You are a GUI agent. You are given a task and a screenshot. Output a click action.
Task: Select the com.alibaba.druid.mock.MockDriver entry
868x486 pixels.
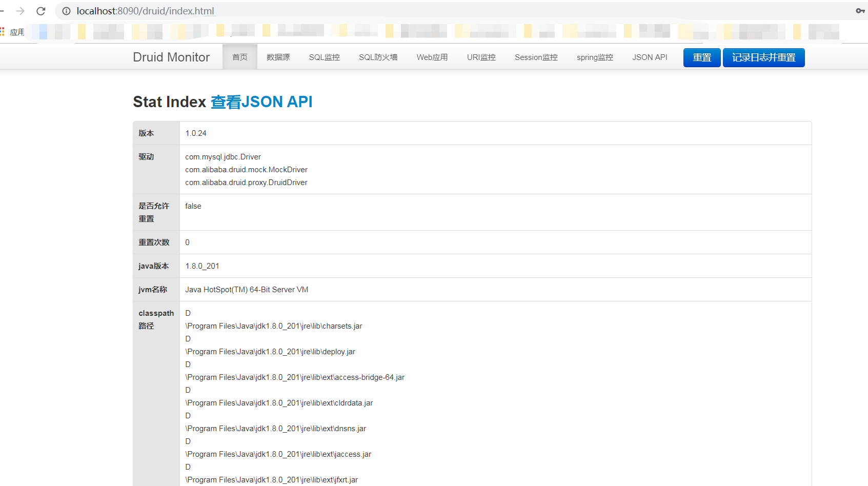(x=247, y=170)
